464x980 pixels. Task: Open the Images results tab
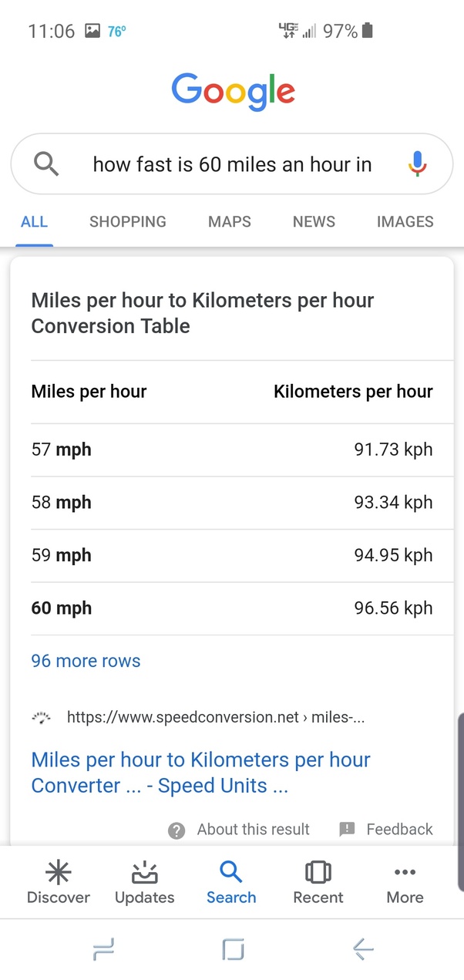pyautogui.click(x=405, y=222)
